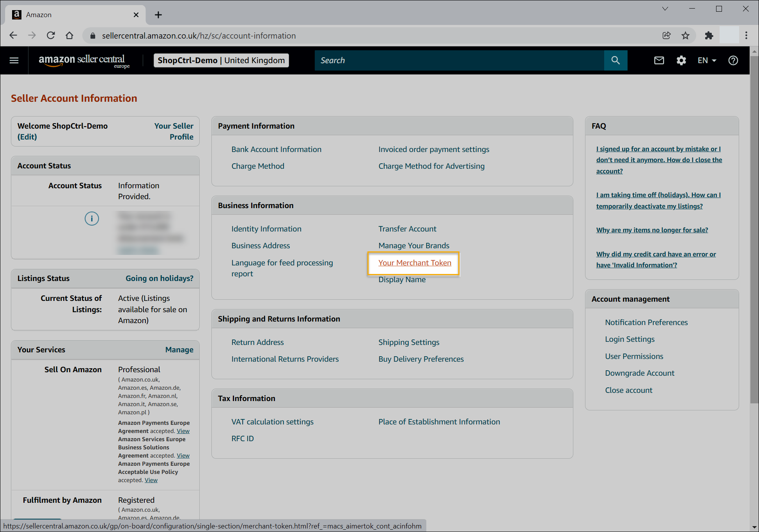Viewport: 759px width, 532px height.
Task: Open Login Settings
Action: (630, 339)
